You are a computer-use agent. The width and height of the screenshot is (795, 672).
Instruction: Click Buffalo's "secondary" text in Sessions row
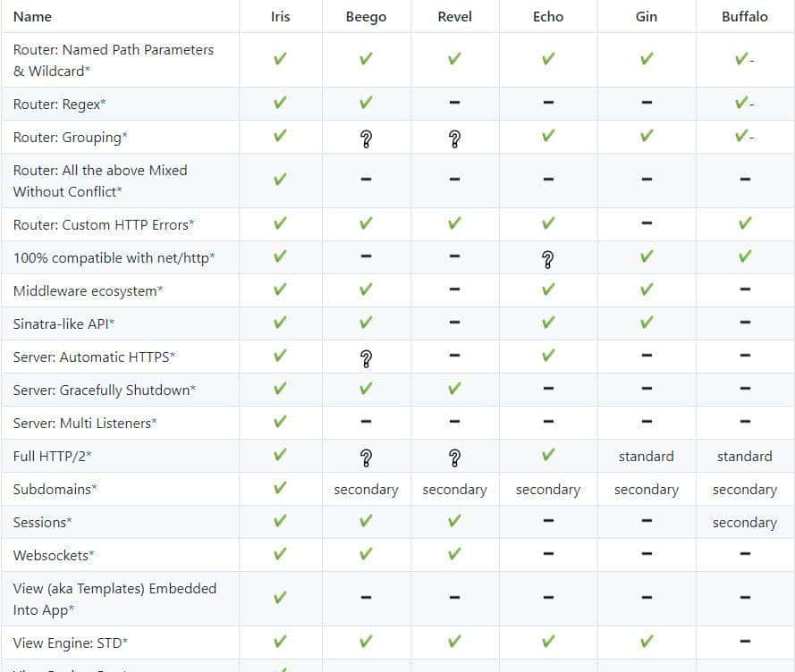(744, 523)
